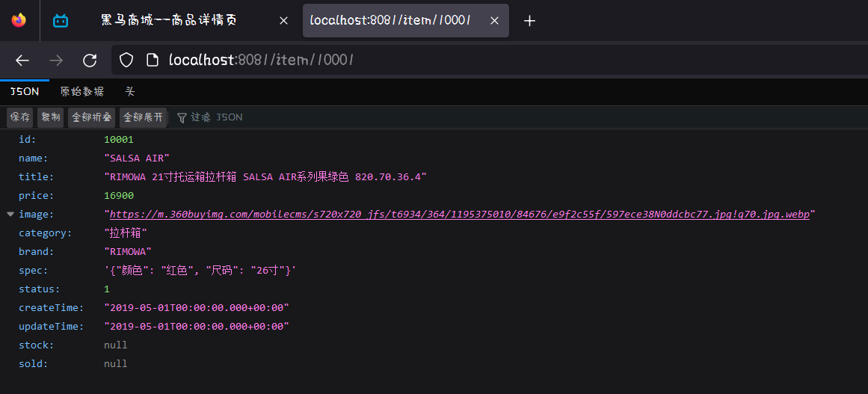The width and height of the screenshot is (868, 394).
Task: Click the price key label
Action: point(36,196)
